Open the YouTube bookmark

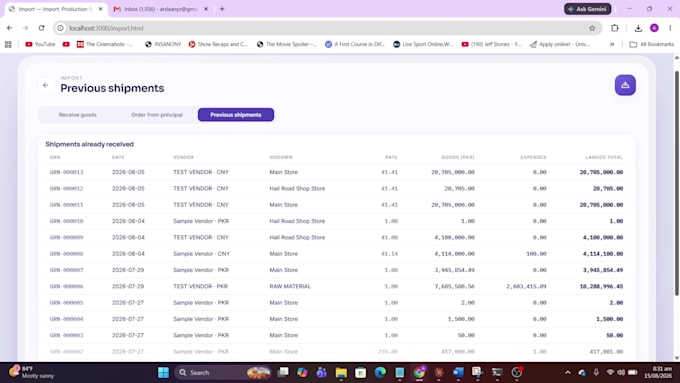[x=40, y=44]
